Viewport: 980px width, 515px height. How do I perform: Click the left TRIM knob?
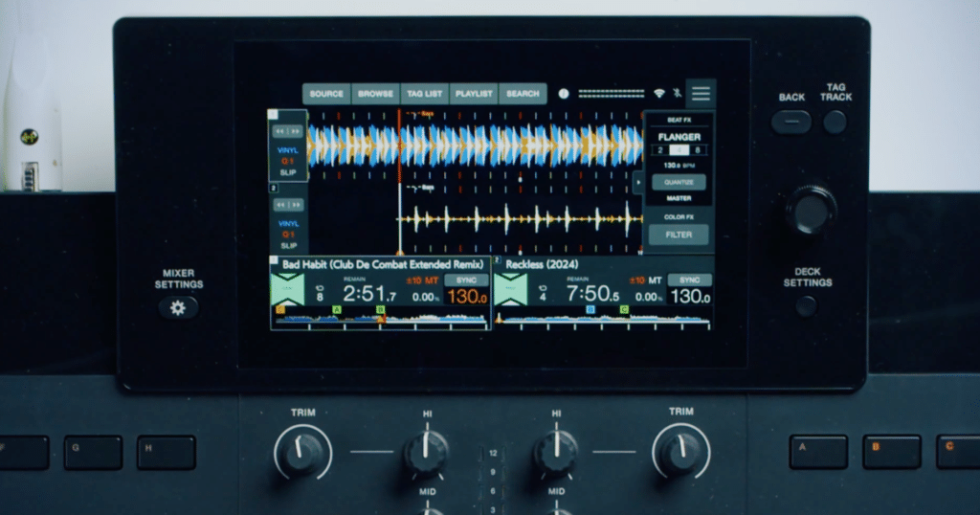click(302, 453)
